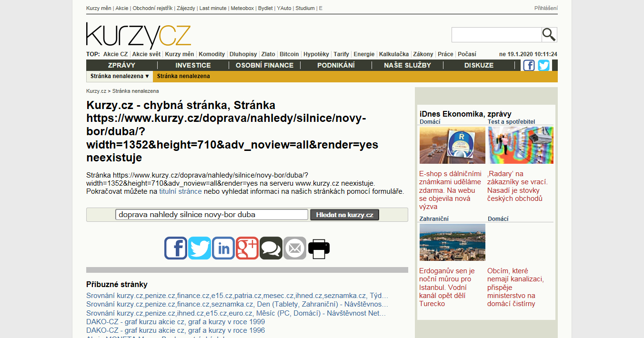Open the 'YAuto' top link
This screenshot has width=644, height=338.
(284, 8)
